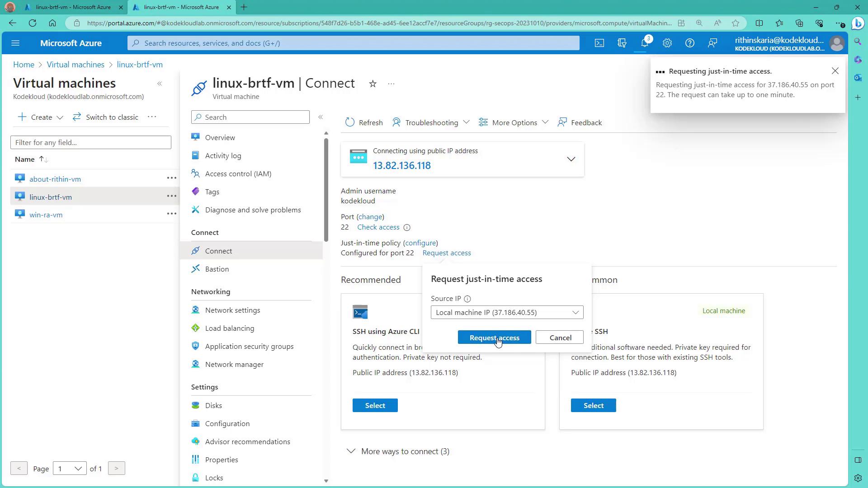The height and width of the screenshot is (488, 868).
Task: Click the Refresh toolbar button
Action: click(364, 122)
